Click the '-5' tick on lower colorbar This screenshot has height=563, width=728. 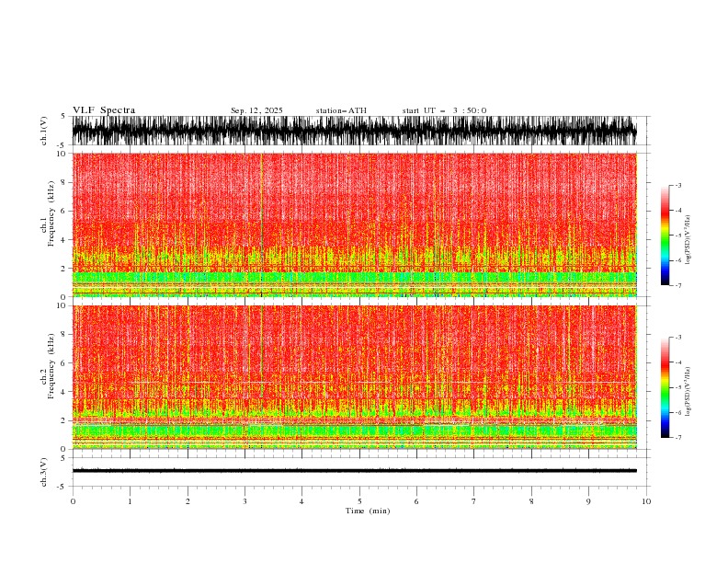[x=677, y=387]
